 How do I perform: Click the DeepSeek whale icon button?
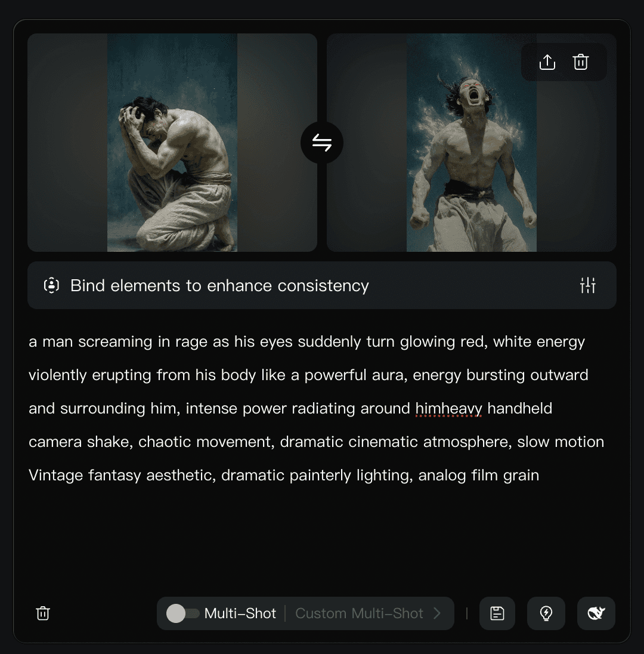[x=596, y=613]
